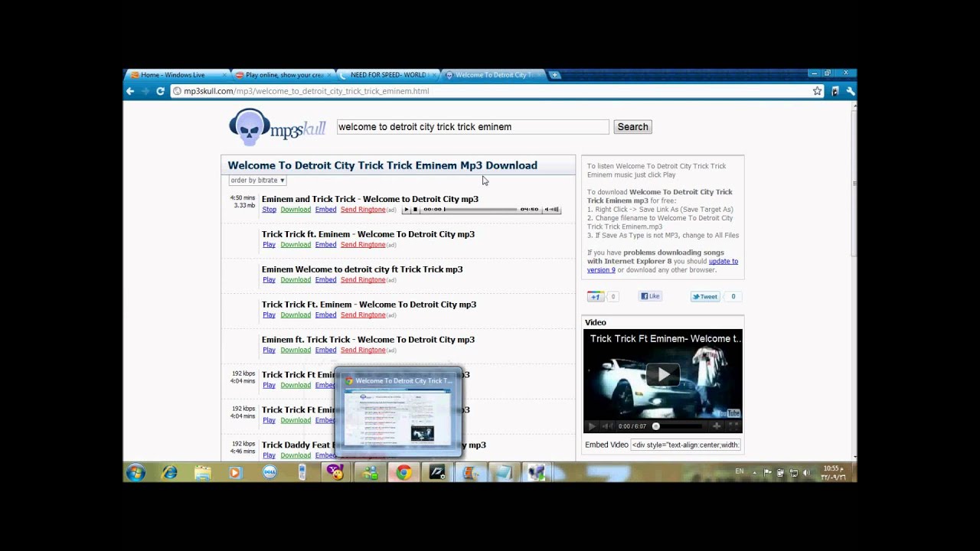Image resolution: width=980 pixels, height=551 pixels.
Task: Click the EN language indicator
Action: tap(740, 471)
